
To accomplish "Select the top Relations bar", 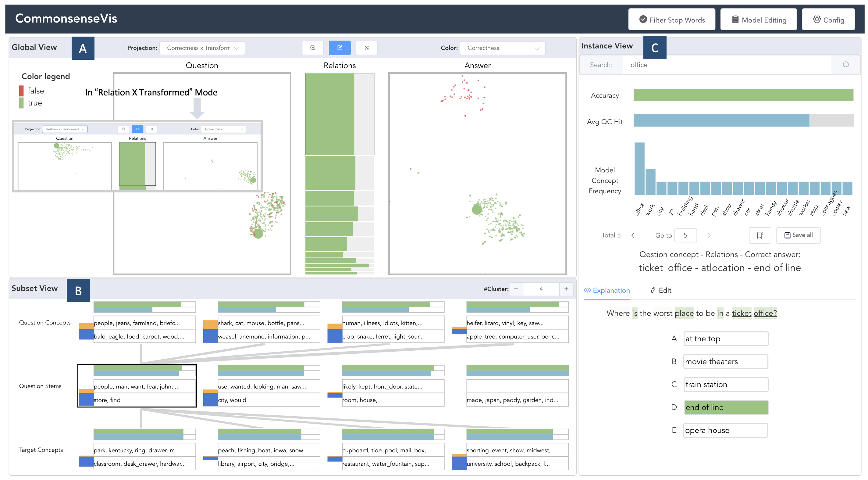I will tap(339, 114).
